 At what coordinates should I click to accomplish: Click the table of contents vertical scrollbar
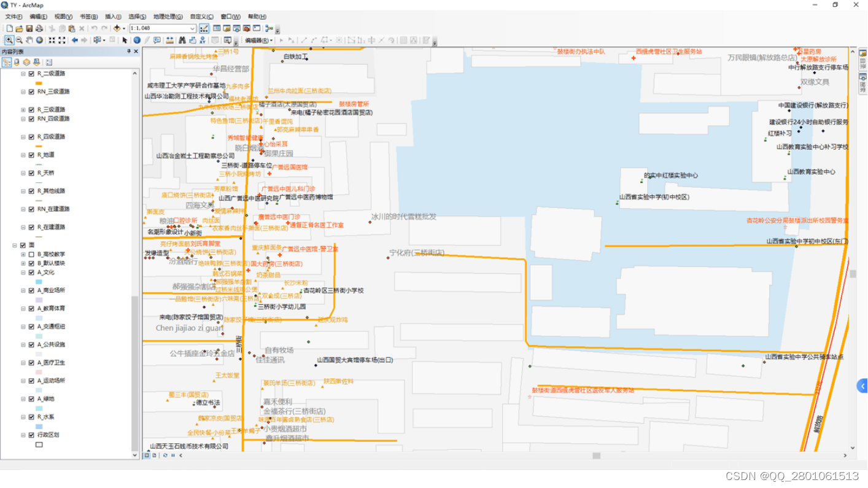135,373
